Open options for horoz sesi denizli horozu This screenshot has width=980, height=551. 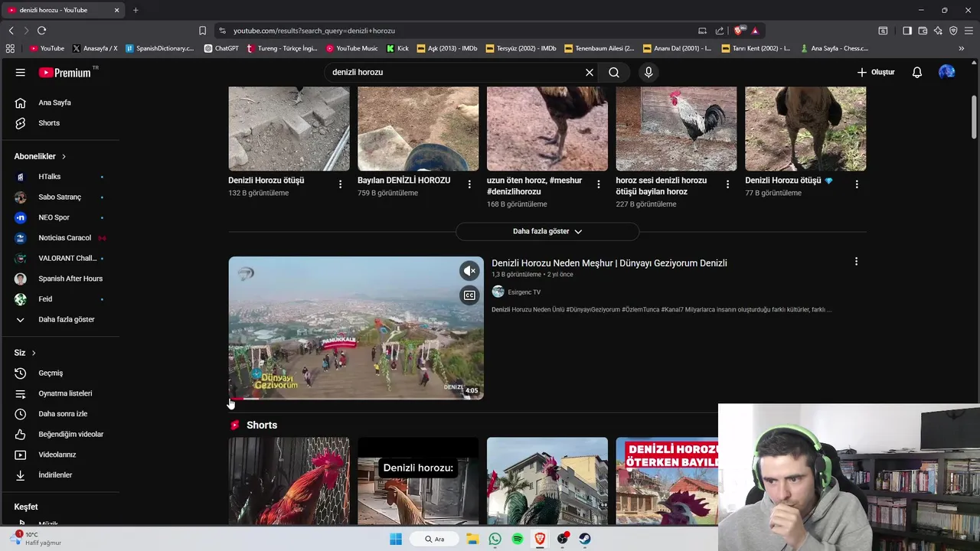click(727, 184)
